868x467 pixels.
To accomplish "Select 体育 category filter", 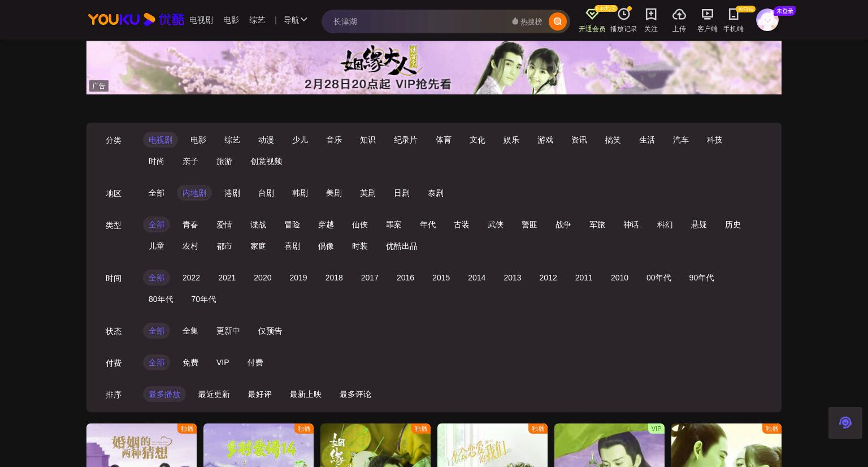I will (x=444, y=140).
